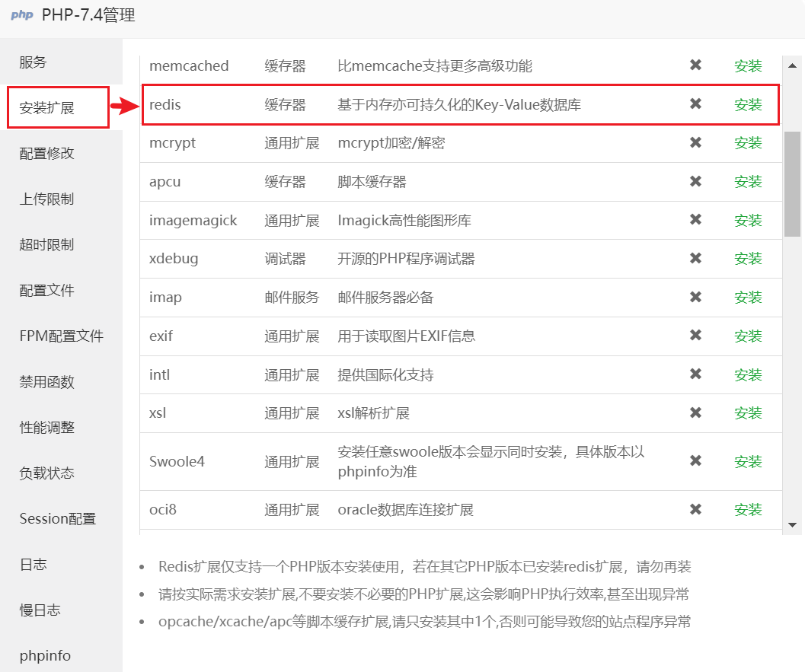This screenshot has height=672, width=805.
Task: Click the X status icon for redis
Action: tap(695, 104)
